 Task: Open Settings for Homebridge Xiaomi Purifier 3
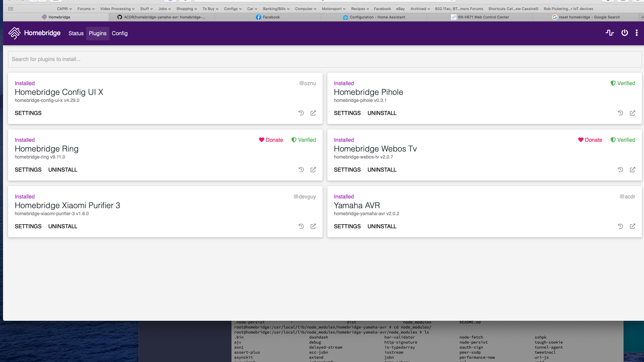[28, 226]
